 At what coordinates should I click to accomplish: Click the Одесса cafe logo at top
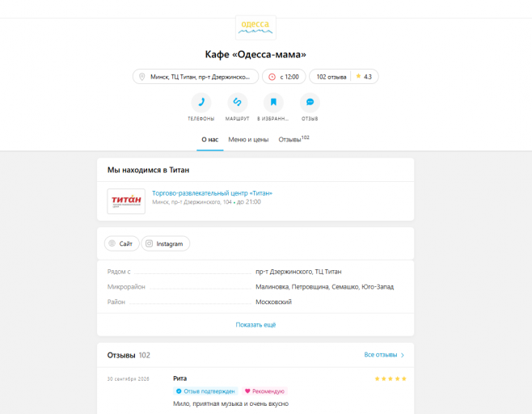pos(255,27)
